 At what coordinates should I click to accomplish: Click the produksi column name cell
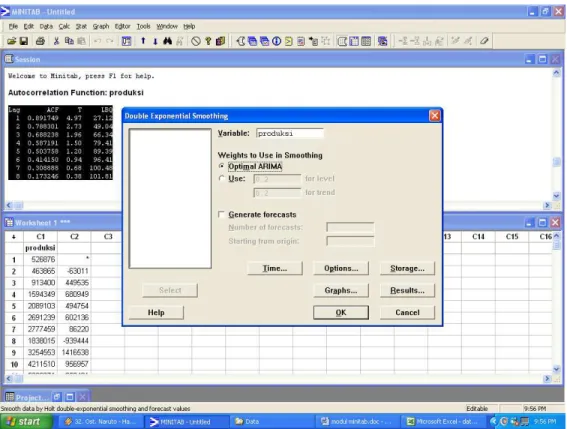click(x=40, y=248)
